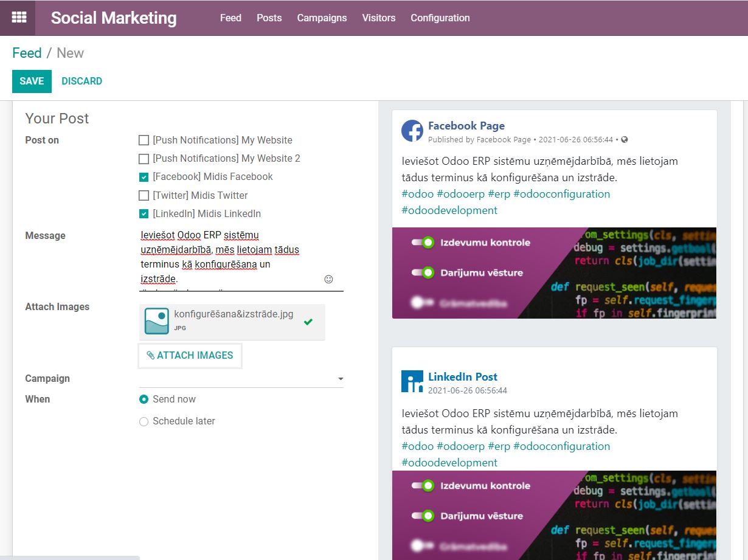Viewport: 748px width, 560px height.
Task: Check the [Push Notifications] My Website box
Action: click(144, 140)
